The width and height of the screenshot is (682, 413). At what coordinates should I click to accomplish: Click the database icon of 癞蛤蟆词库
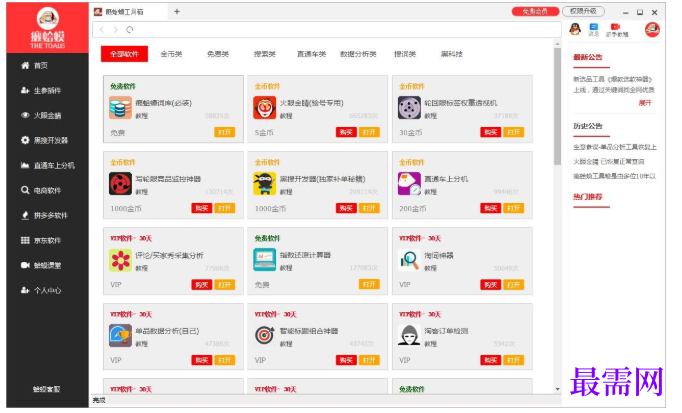(120, 108)
